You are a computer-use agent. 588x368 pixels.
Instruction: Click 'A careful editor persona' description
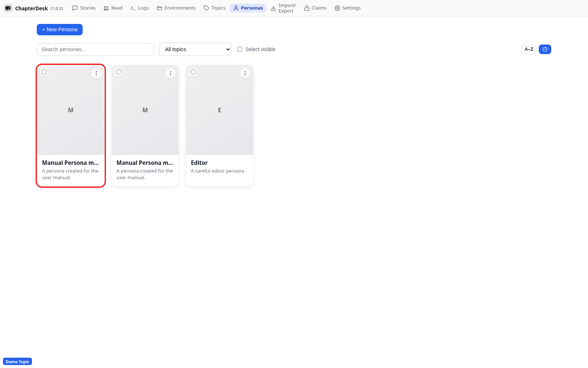click(x=218, y=171)
